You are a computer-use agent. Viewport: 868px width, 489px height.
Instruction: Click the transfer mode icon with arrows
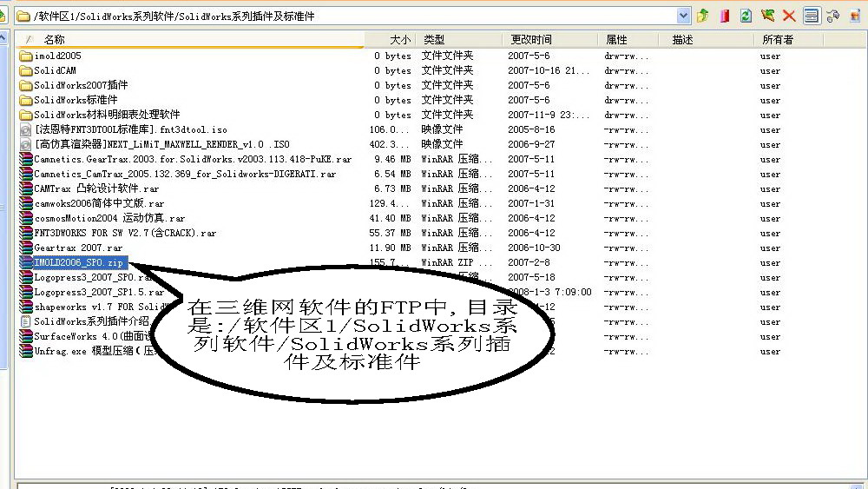832,16
